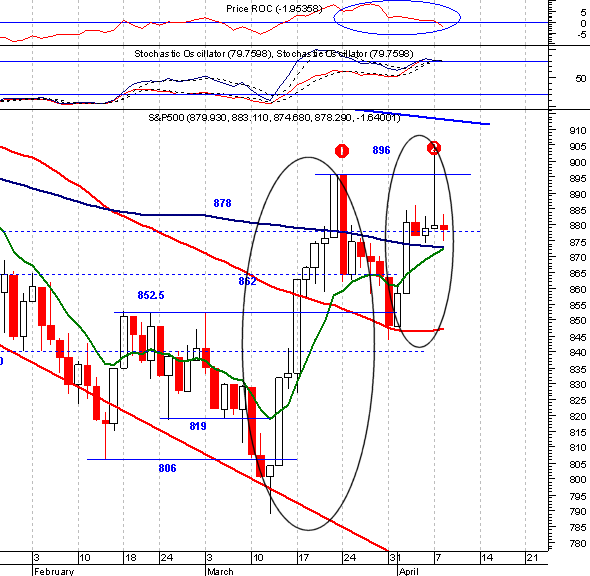Click the 31 date label on time axis
This screenshot has width=590, height=576.
point(394,558)
